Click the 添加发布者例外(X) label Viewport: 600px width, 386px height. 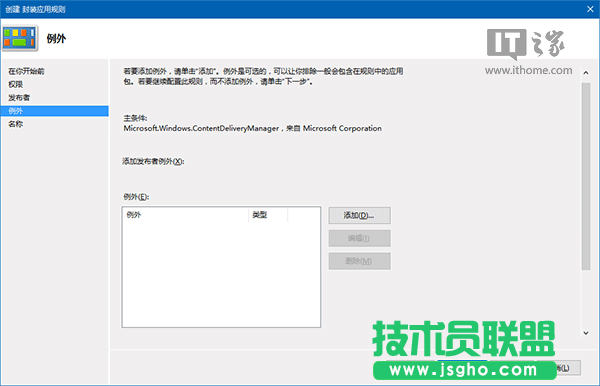pyautogui.click(x=153, y=161)
